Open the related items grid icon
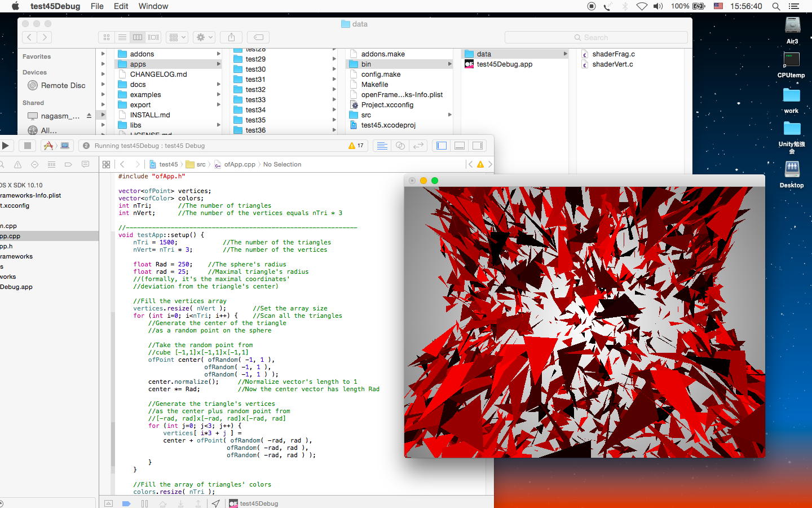Viewport: 812px width, 508px height. tap(106, 164)
